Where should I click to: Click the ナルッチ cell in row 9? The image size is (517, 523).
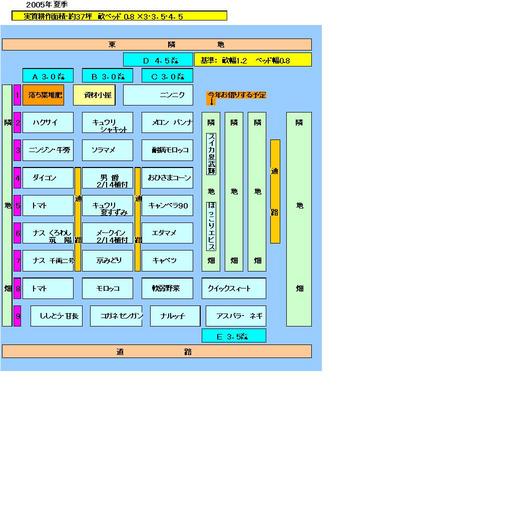coord(175,316)
